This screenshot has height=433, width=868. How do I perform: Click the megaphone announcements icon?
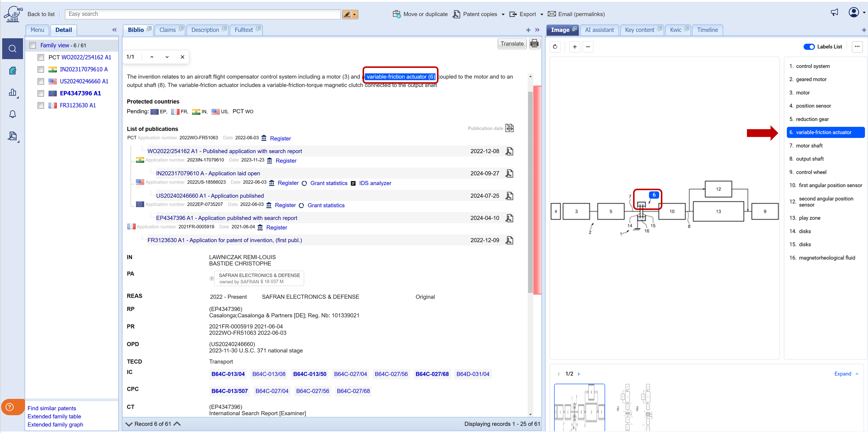coord(834,13)
